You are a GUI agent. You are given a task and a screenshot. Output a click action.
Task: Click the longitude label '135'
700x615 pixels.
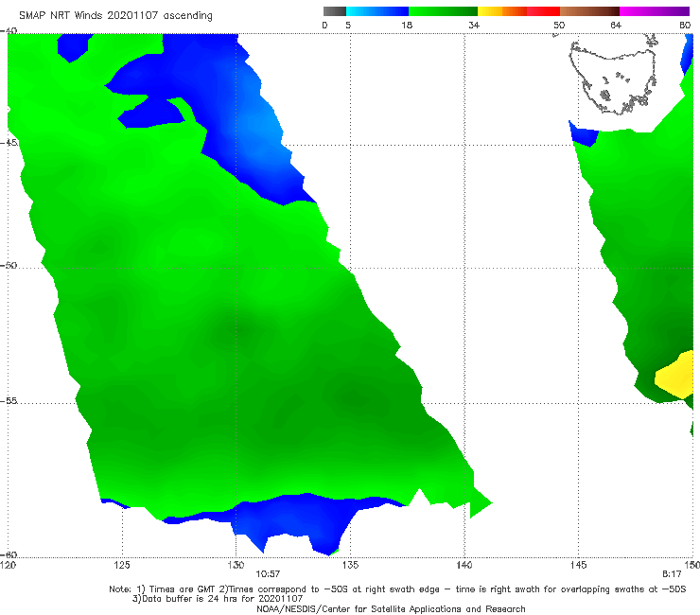pyautogui.click(x=350, y=565)
